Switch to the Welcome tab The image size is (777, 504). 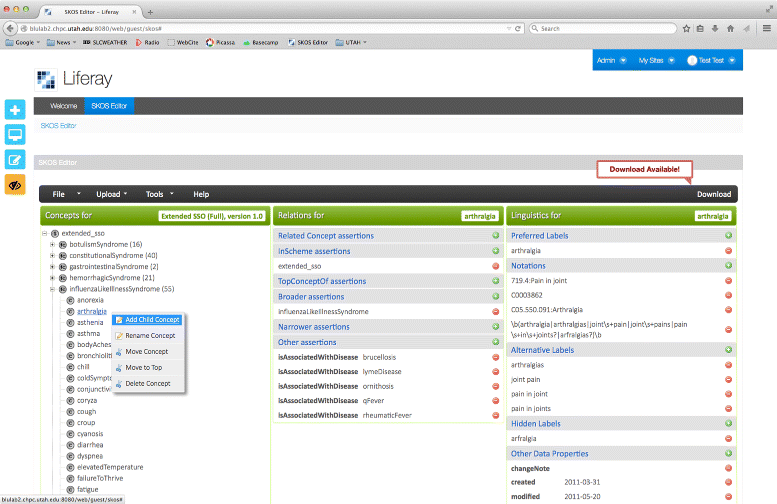click(x=63, y=106)
